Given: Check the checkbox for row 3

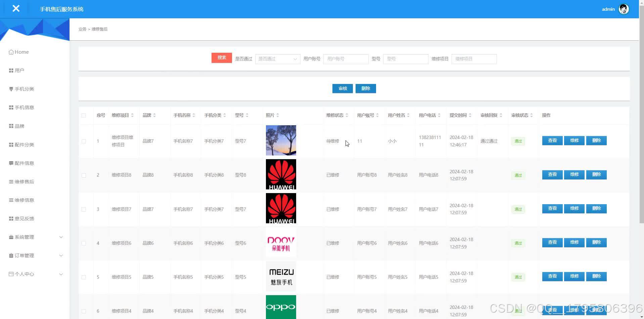Looking at the screenshot, I should point(84,209).
